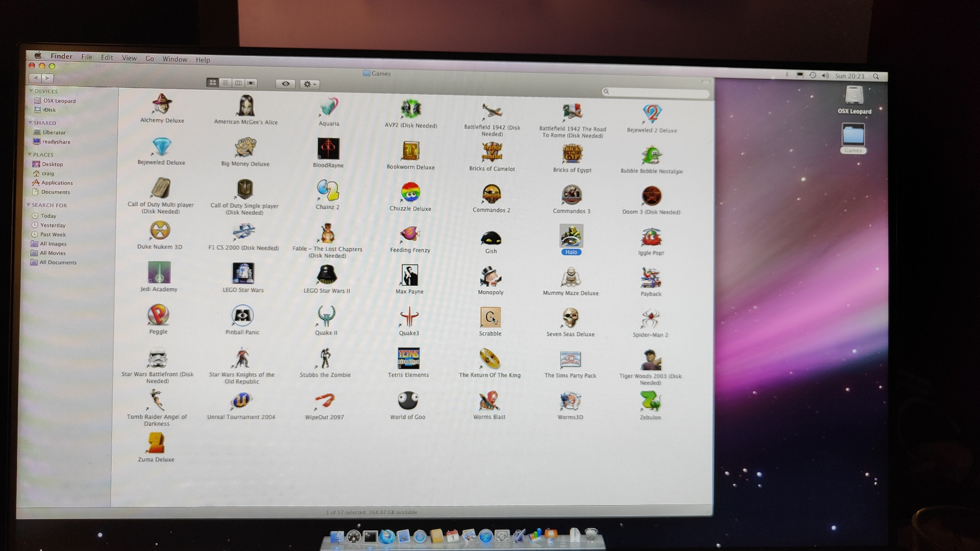Select the BloodRayne game icon
The image size is (980, 551).
click(x=328, y=148)
